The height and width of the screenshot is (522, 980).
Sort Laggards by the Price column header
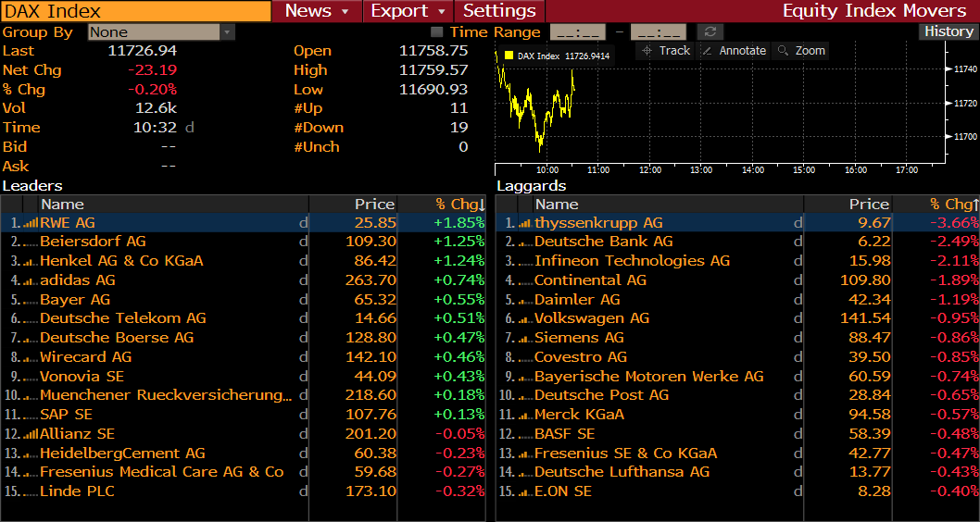point(848,205)
